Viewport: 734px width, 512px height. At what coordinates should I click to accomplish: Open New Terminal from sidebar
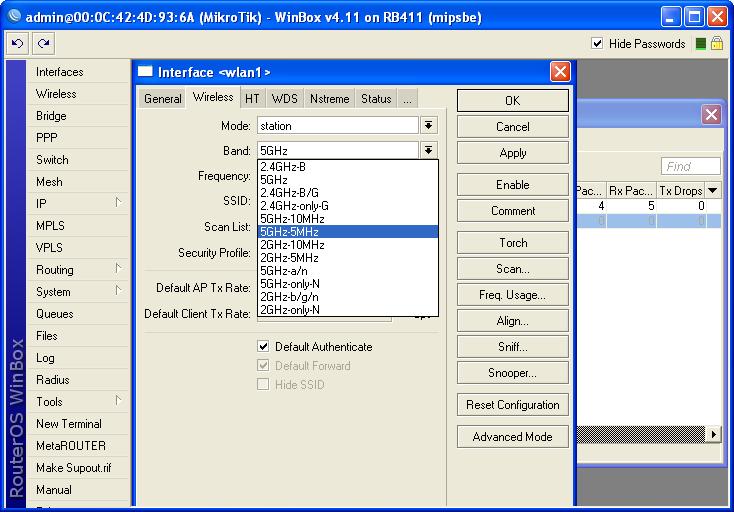tap(78, 424)
